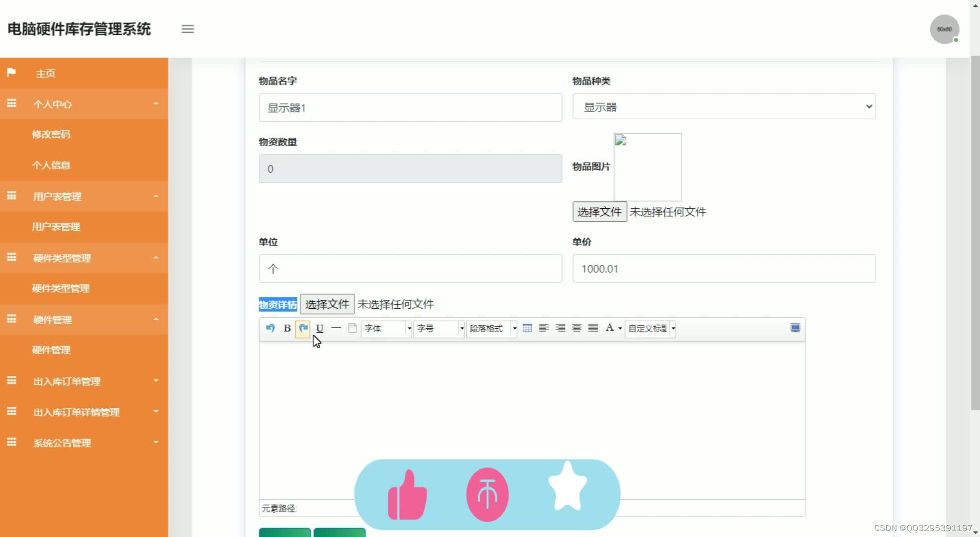Viewport: 980px width, 537px height.
Task: Align text right in the editor
Action: point(560,328)
